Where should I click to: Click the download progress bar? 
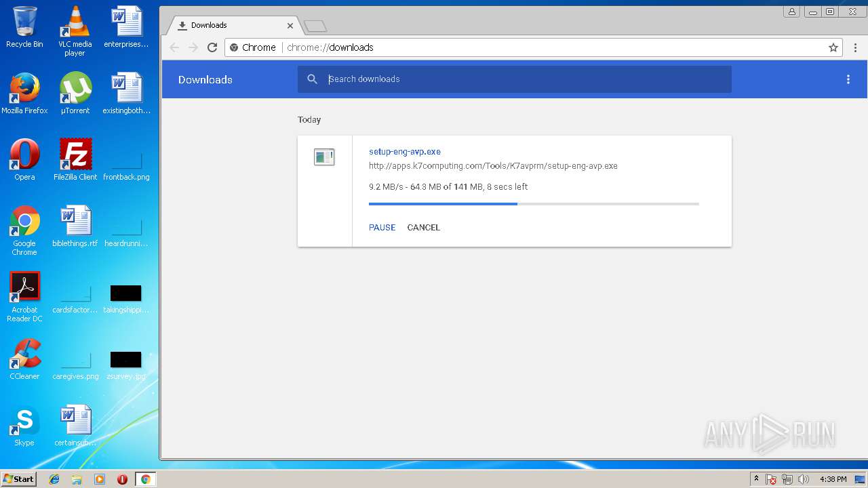coord(534,203)
